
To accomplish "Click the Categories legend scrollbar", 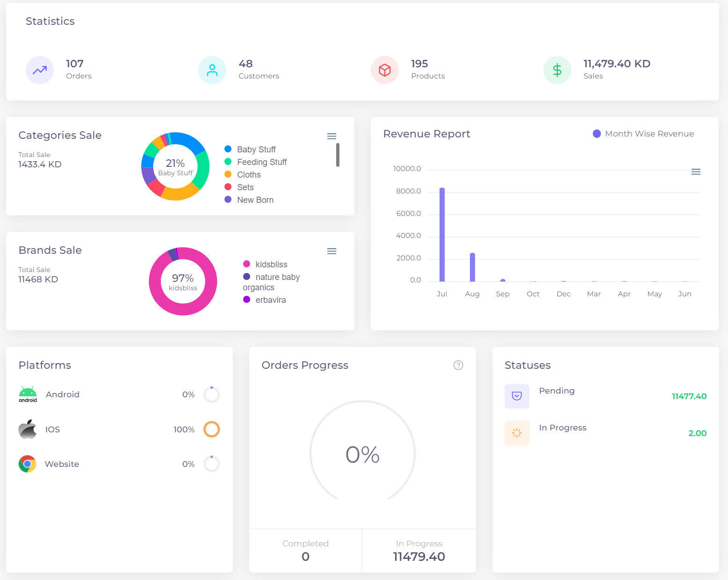I will coord(338,155).
